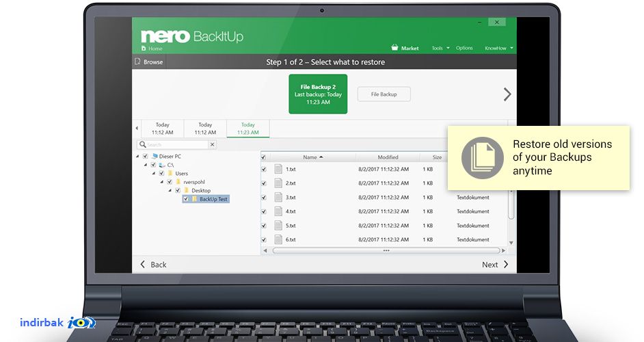Click the rverspohl folder icon
644x342 pixels.
178,182
